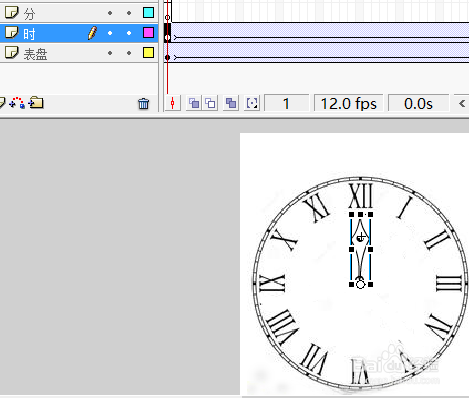The width and height of the screenshot is (469, 398).
Task: Click the Center Frame button
Action: [x=173, y=103]
